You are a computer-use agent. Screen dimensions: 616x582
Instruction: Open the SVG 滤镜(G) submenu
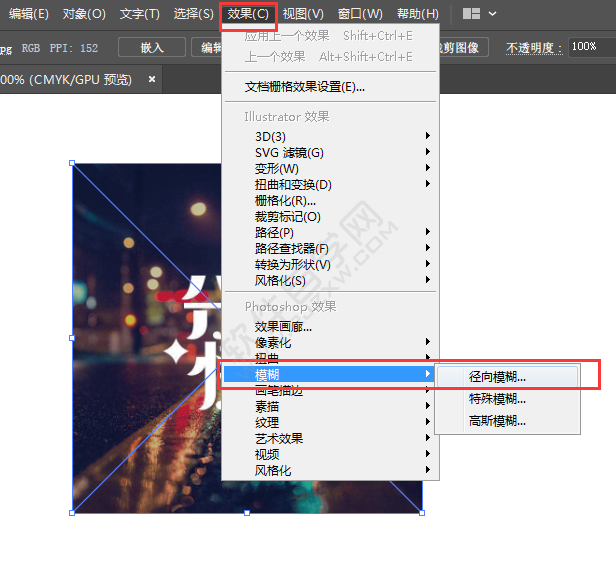pyautogui.click(x=330, y=152)
